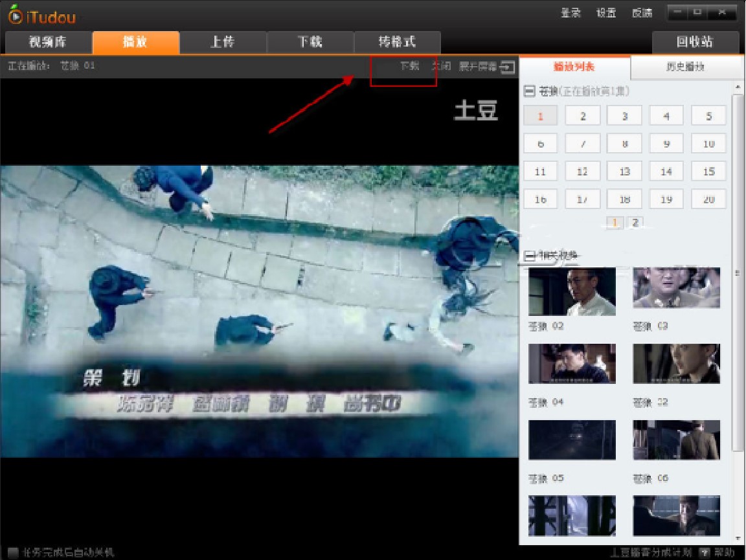This screenshot has width=746, height=560.
Task: Play episode 15
Action: [x=709, y=172]
